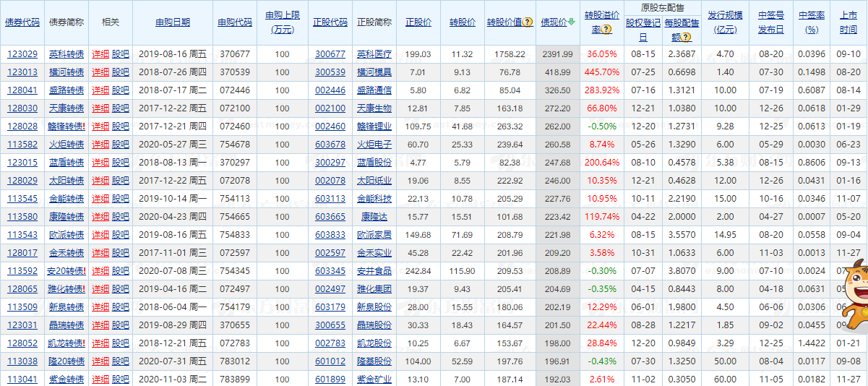Image resolution: width=868 pixels, height=386 pixels.
Task: Open bond code 113041
Action: 22,379
